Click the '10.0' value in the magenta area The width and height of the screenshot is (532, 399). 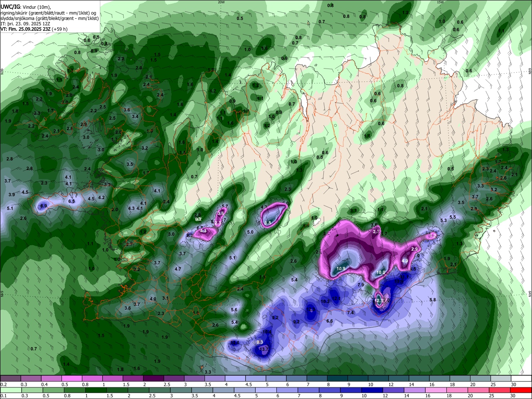[x=381, y=273]
